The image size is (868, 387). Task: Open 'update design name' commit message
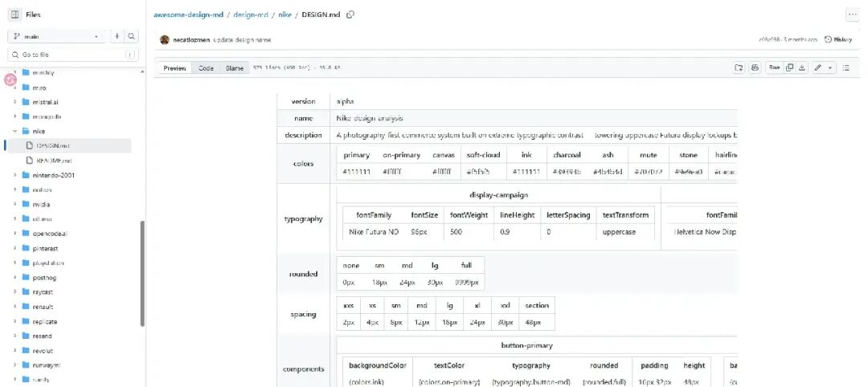(x=242, y=40)
